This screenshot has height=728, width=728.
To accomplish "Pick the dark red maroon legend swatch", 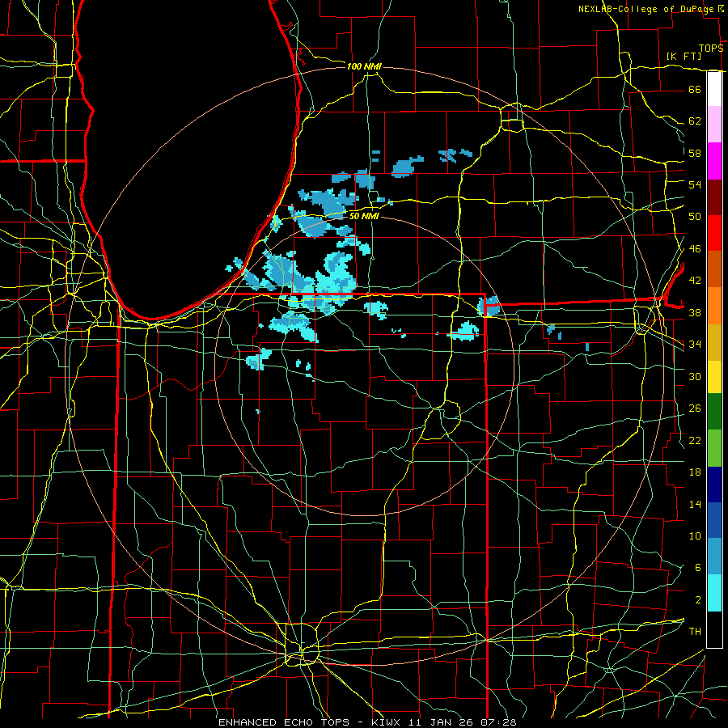I will tap(714, 197).
